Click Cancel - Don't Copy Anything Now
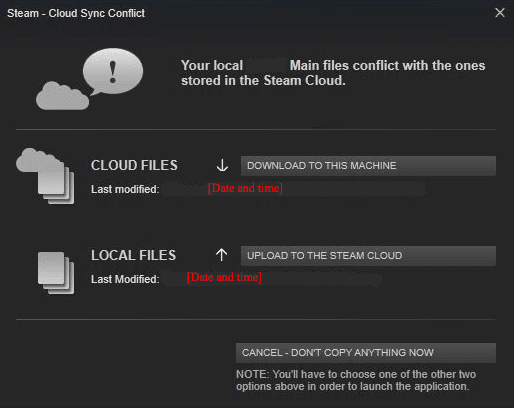The image size is (514, 408). [x=366, y=353]
